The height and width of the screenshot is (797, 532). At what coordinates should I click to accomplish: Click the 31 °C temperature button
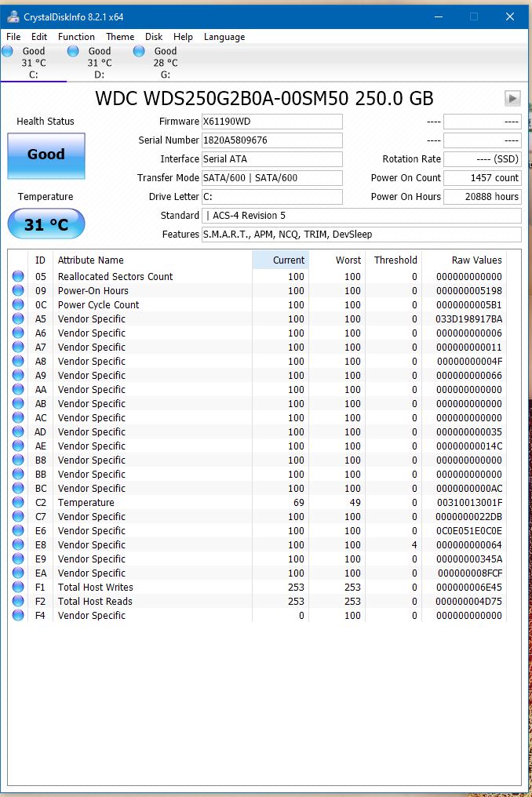coord(46,224)
